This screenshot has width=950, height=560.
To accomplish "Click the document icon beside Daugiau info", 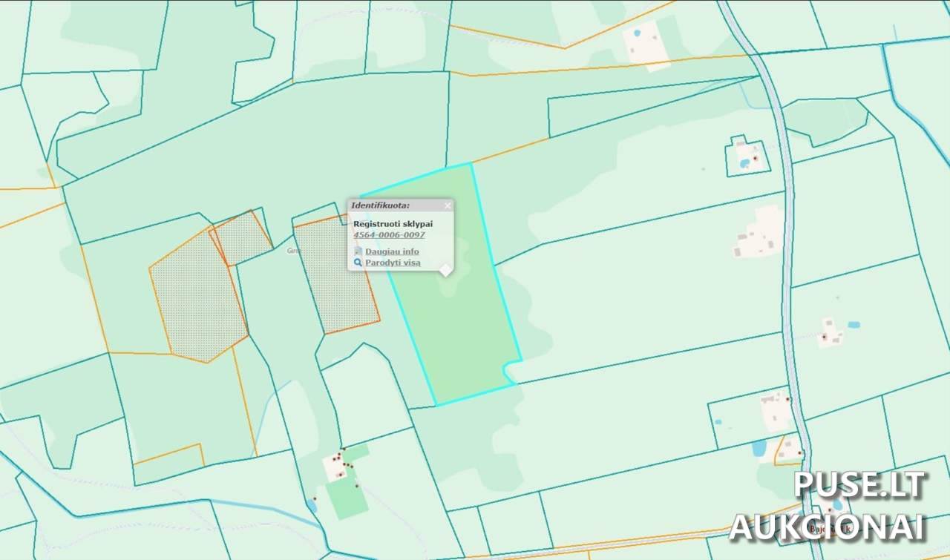I will coord(358,251).
